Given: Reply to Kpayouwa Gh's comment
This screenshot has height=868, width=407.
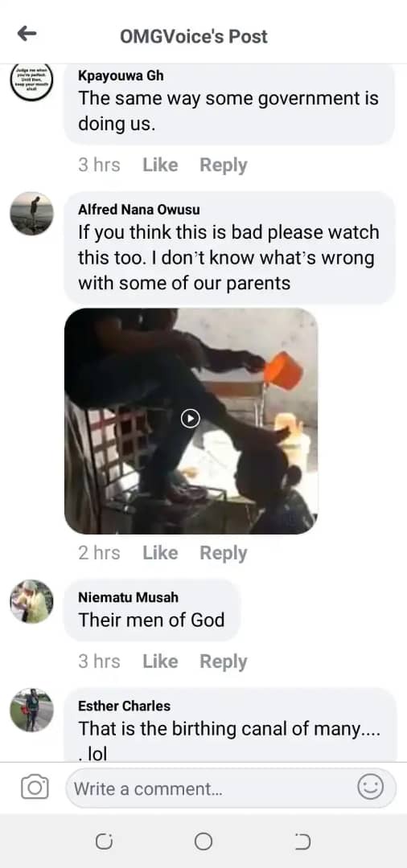Looking at the screenshot, I should pos(223,165).
